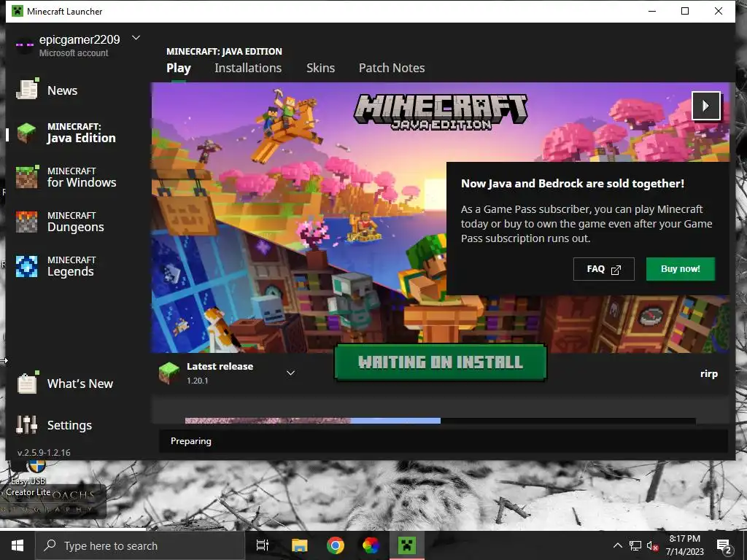The image size is (747, 560).
Task: Show hidden system tray icons
Action: click(617, 545)
